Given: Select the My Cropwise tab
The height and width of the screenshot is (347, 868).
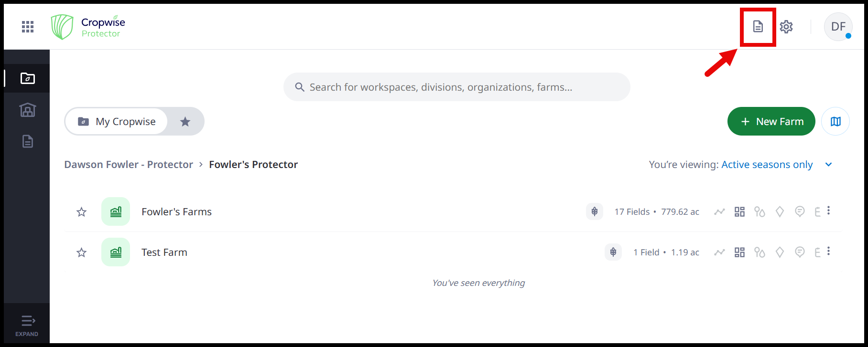Looking at the screenshot, I should coord(117,122).
